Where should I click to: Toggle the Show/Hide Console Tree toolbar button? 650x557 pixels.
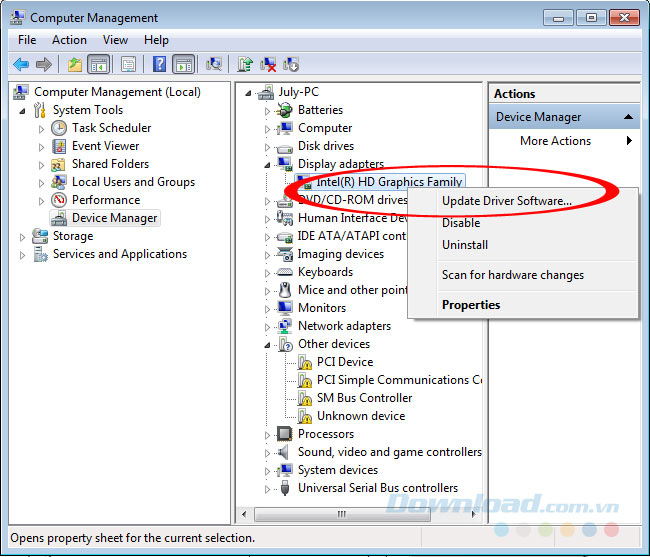click(x=99, y=65)
